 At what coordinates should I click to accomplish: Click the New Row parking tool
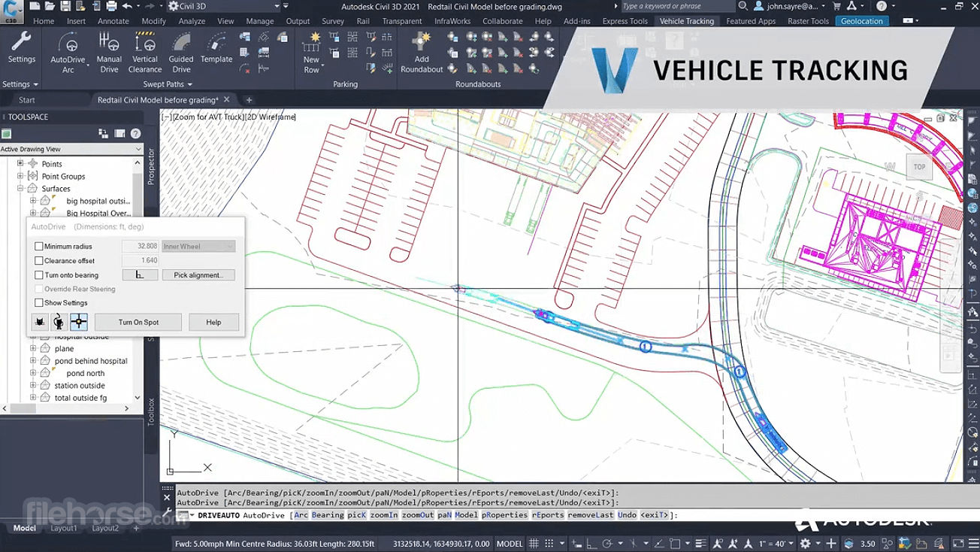[312, 53]
